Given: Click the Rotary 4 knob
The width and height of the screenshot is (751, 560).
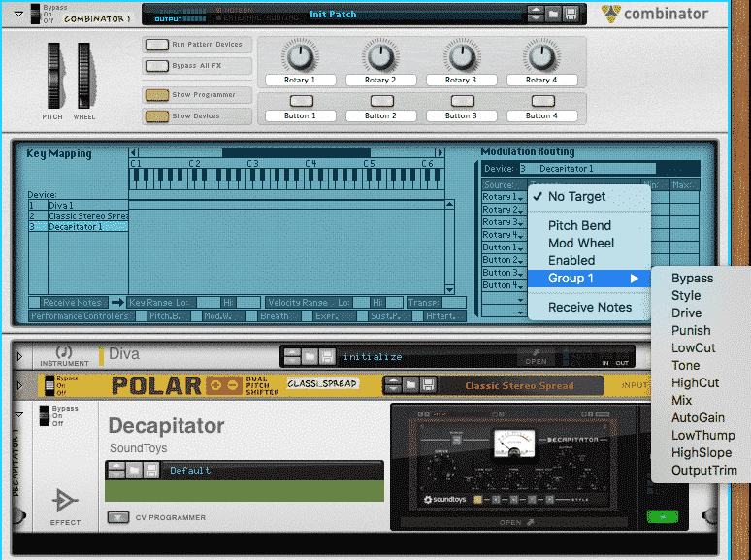Looking at the screenshot, I should (541, 56).
